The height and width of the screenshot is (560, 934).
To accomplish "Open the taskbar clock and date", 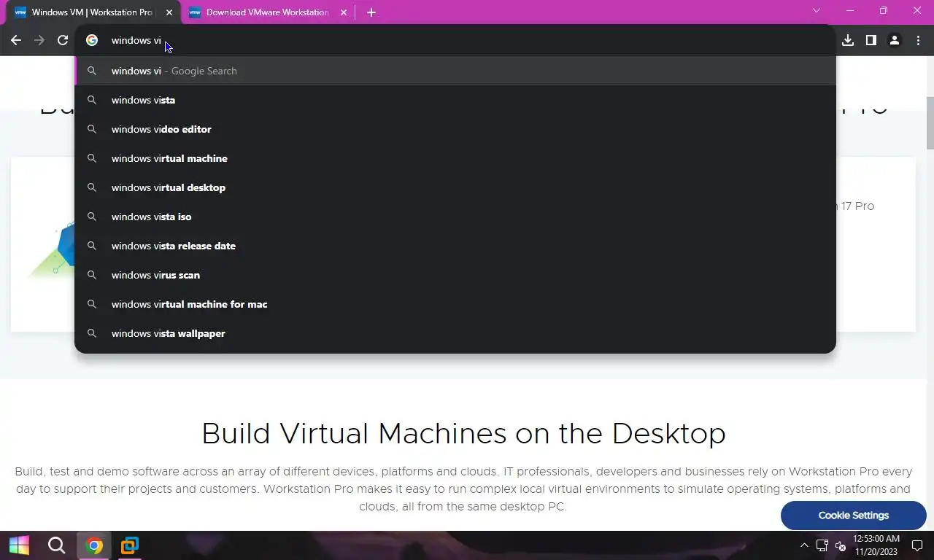I will tap(876, 545).
